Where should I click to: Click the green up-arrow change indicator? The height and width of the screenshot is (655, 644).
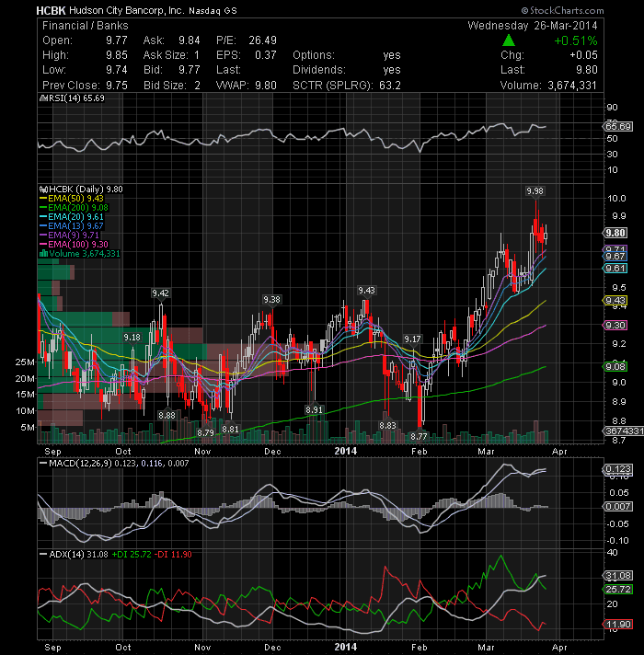[x=508, y=40]
